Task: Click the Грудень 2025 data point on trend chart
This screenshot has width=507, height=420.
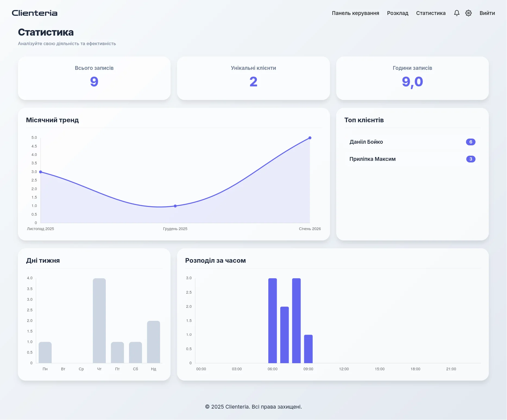Action: [175, 206]
